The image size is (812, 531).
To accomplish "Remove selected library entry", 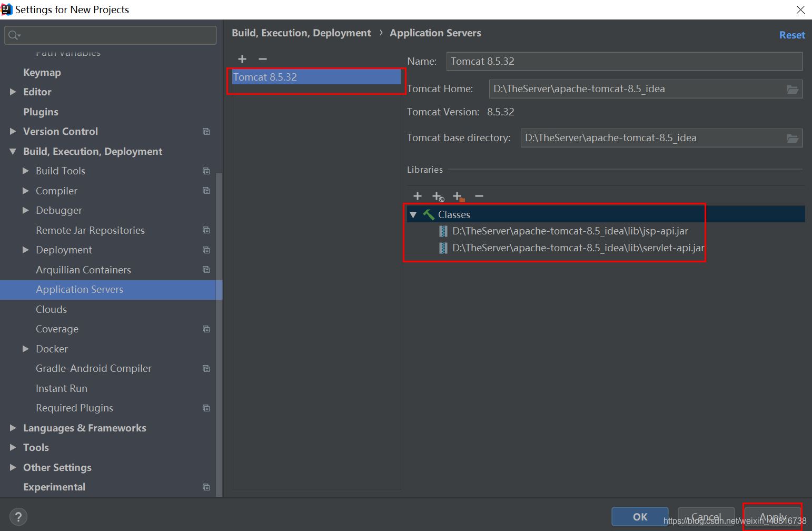I will (x=479, y=196).
